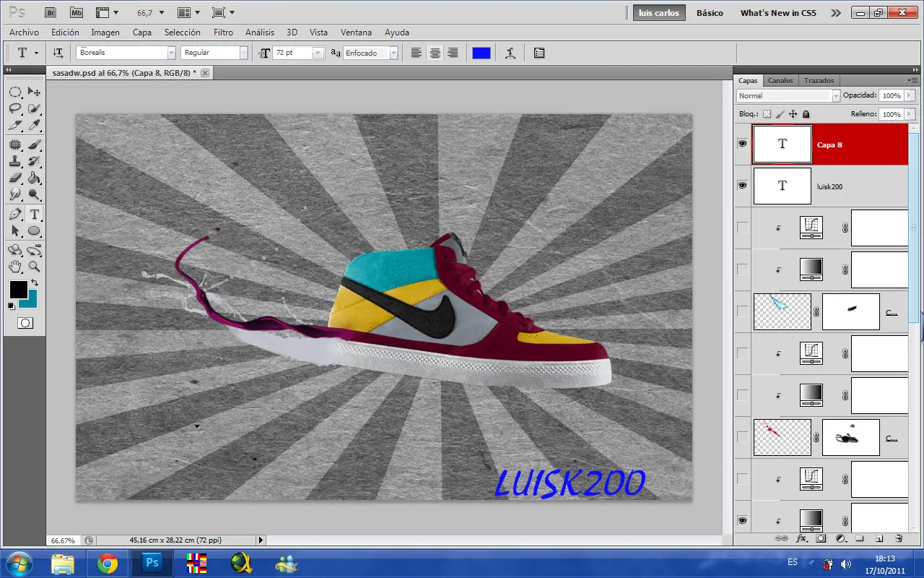Open Google Chrome from the taskbar
The width and height of the screenshot is (924, 578).
tap(108, 563)
